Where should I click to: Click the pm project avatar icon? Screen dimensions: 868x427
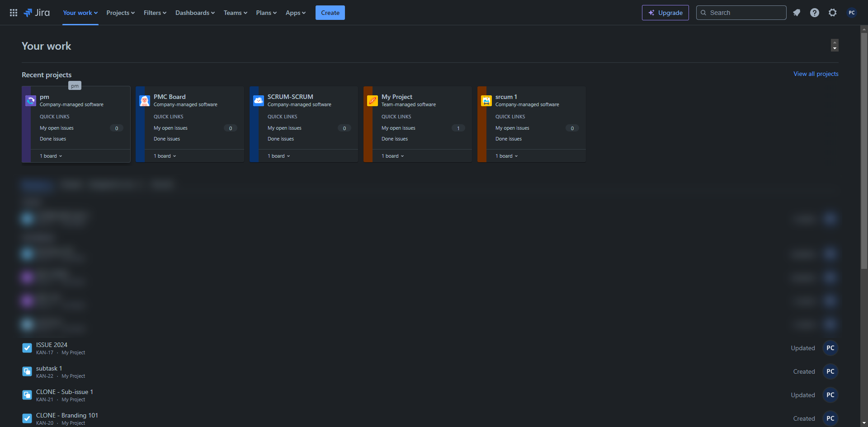pyautogui.click(x=31, y=101)
